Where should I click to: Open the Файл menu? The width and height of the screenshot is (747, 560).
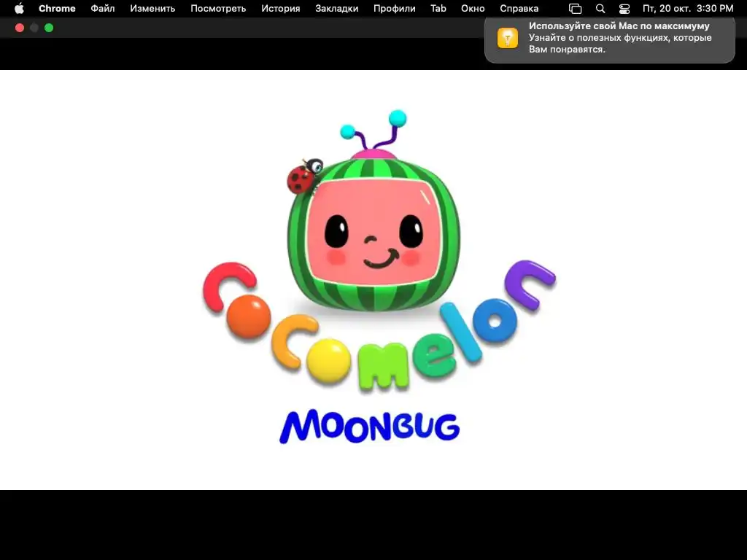pos(102,9)
